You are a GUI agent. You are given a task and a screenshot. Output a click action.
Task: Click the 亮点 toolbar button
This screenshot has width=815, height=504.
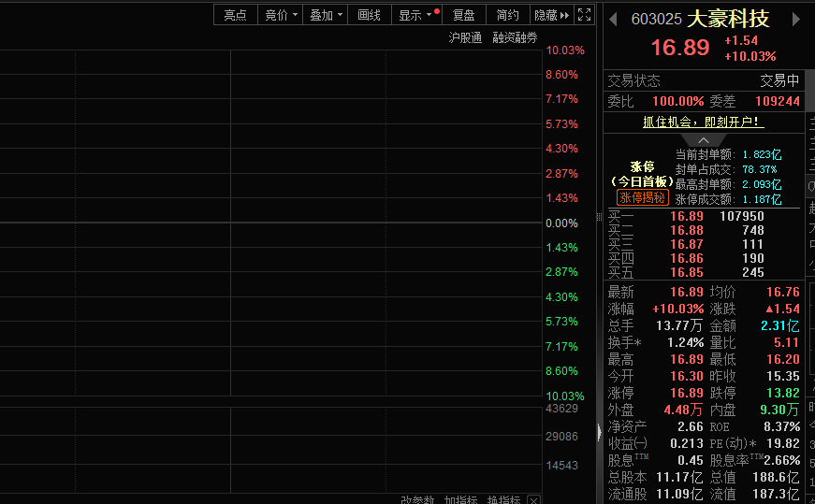[x=235, y=15]
